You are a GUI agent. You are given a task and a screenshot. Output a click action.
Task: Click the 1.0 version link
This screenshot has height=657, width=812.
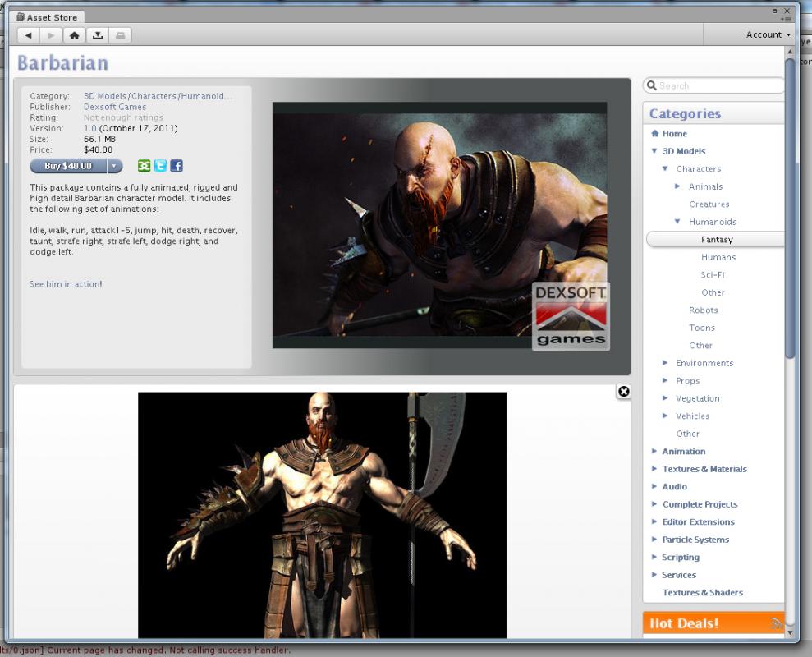(x=90, y=128)
